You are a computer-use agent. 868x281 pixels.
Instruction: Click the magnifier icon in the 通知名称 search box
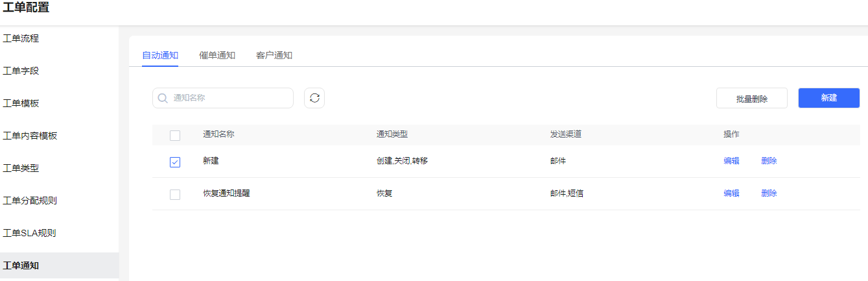(x=163, y=98)
